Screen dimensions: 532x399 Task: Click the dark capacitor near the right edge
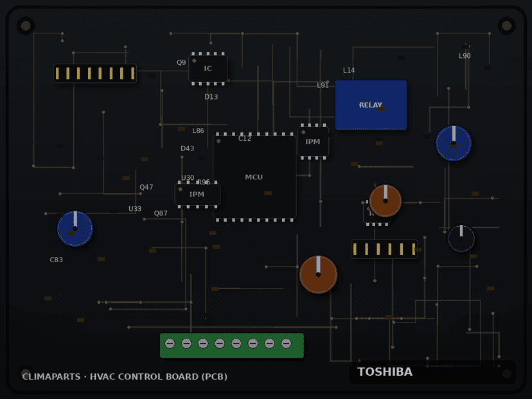(461, 238)
